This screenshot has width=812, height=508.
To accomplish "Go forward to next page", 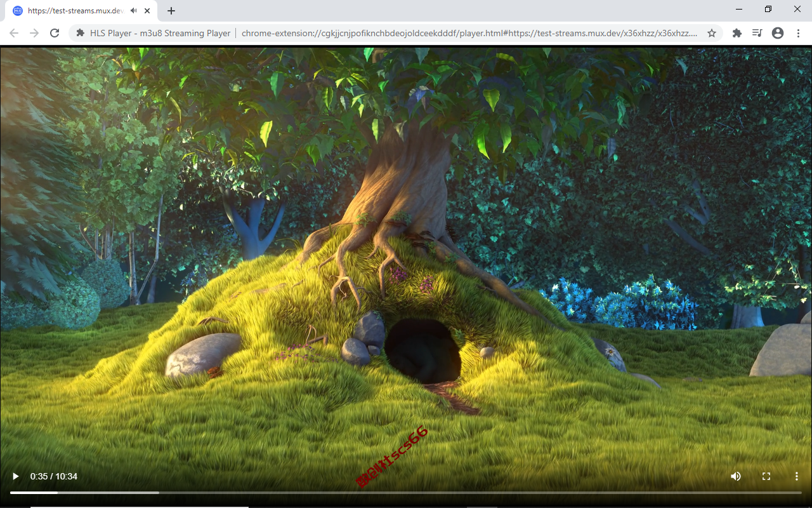I will [34, 33].
